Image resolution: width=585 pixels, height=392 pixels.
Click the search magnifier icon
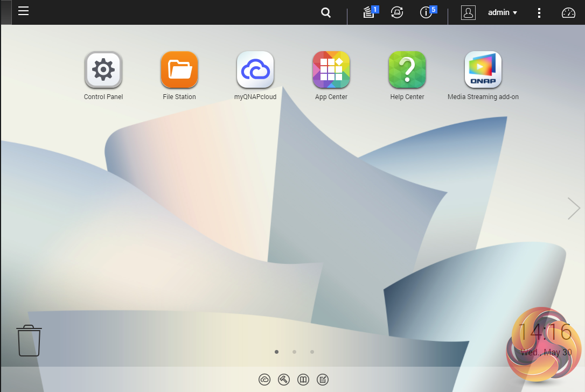click(x=326, y=13)
